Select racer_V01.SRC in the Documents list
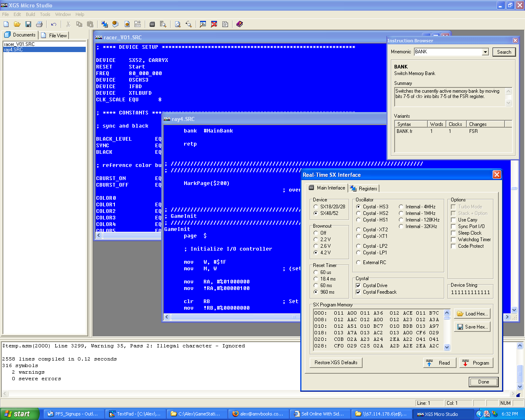525x420 pixels. 19,44
